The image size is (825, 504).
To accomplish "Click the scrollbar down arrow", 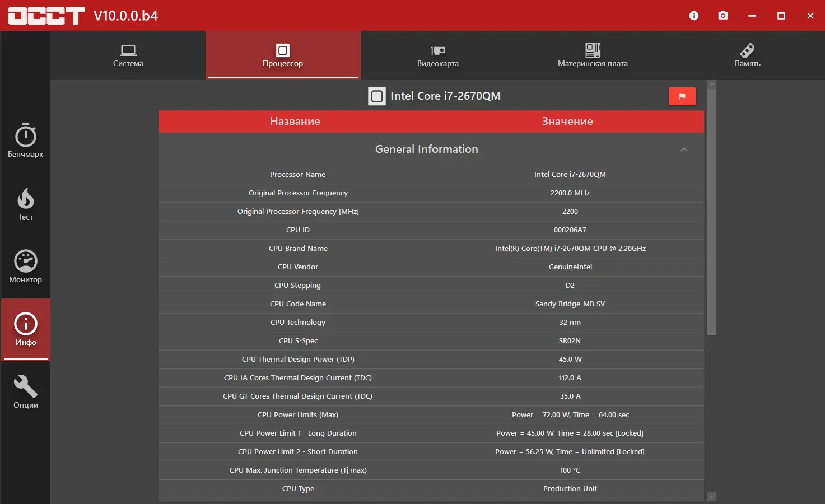I will 712,497.
